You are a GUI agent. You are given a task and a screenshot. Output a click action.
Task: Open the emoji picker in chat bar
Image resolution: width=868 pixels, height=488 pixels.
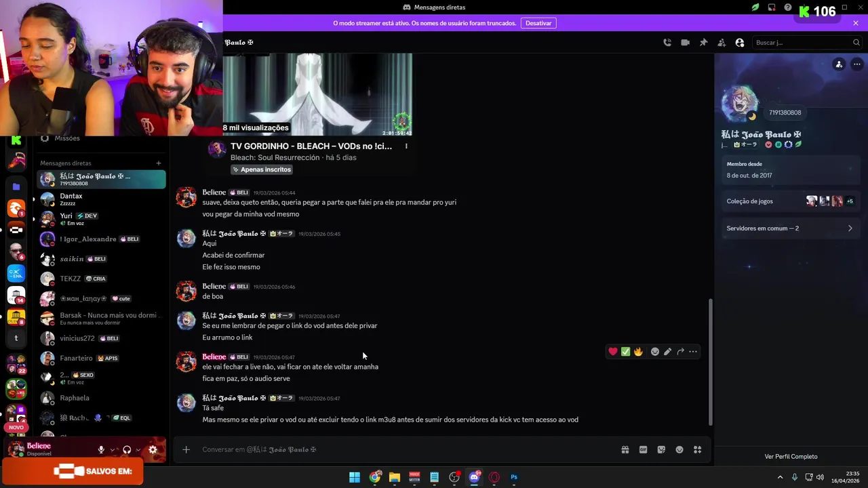[679, 449]
